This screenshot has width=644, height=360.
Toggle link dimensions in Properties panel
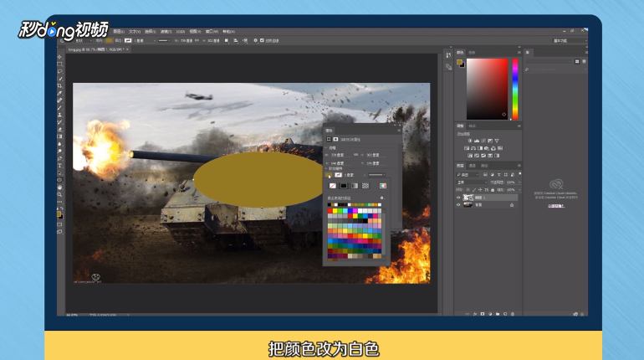click(355, 155)
